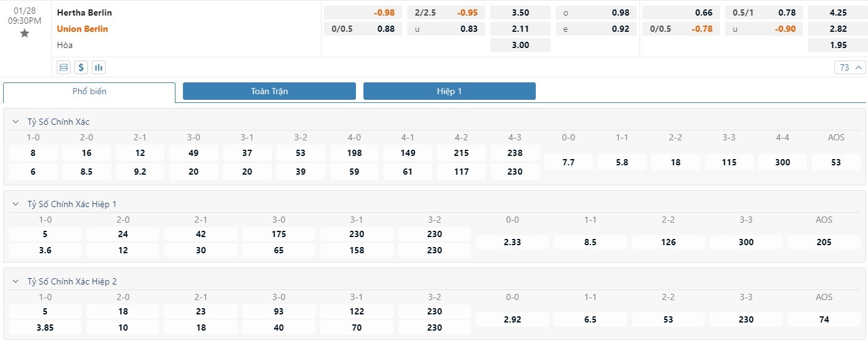Select second-half 1-1 odds of 6.5

click(590, 319)
